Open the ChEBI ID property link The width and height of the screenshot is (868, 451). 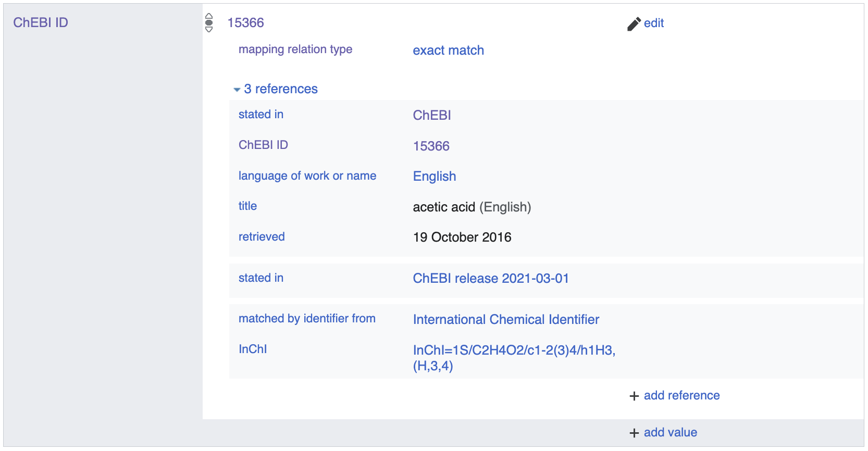41,22
